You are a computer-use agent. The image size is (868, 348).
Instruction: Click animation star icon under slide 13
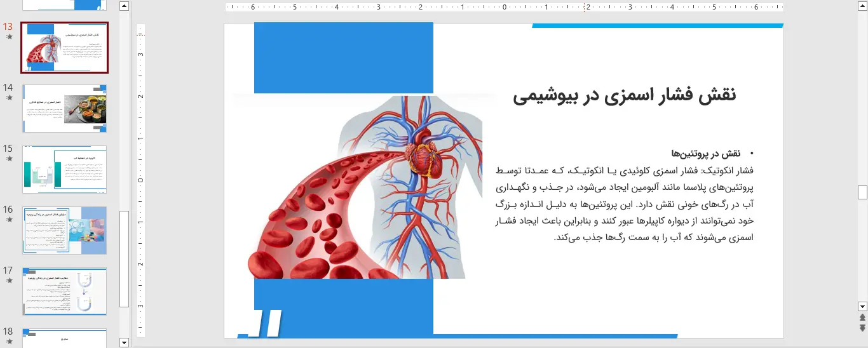click(x=9, y=37)
